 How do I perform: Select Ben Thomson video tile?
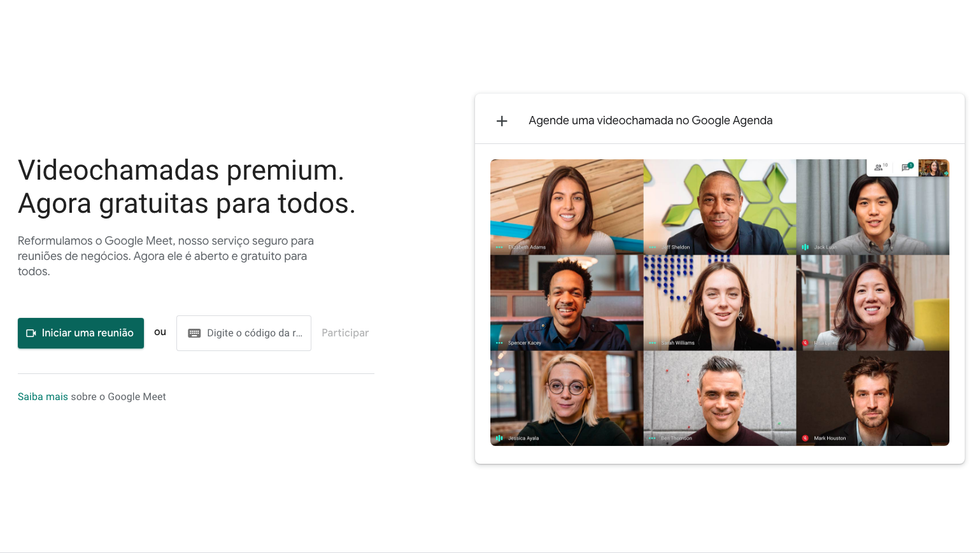[x=720, y=398]
